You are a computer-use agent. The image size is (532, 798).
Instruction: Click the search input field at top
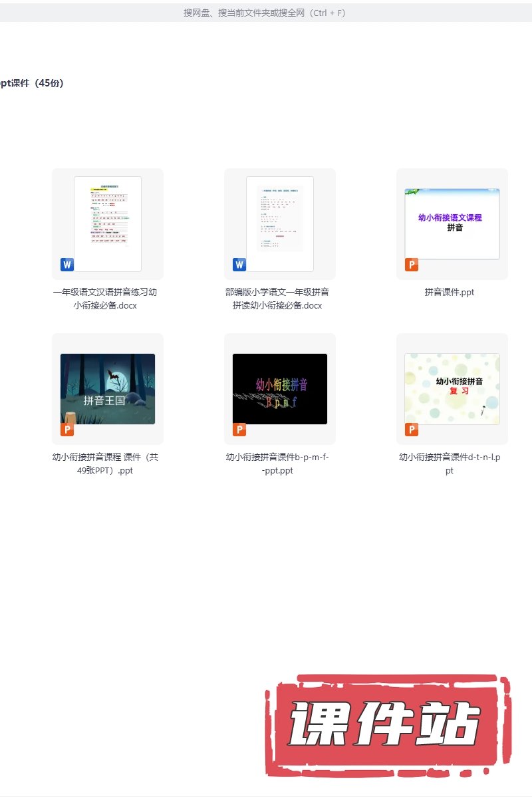tap(265, 13)
